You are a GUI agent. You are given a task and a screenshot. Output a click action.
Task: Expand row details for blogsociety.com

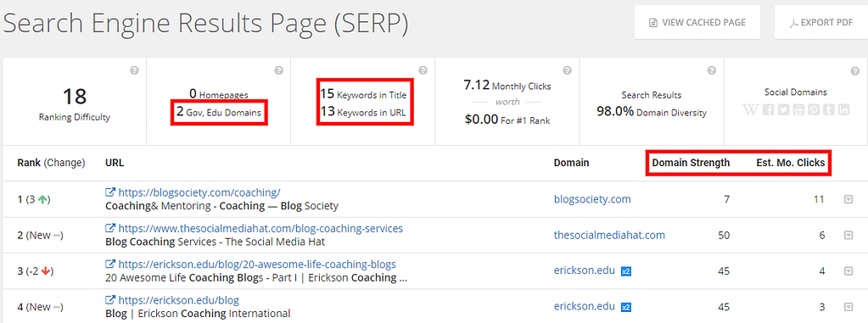point(848,199)
